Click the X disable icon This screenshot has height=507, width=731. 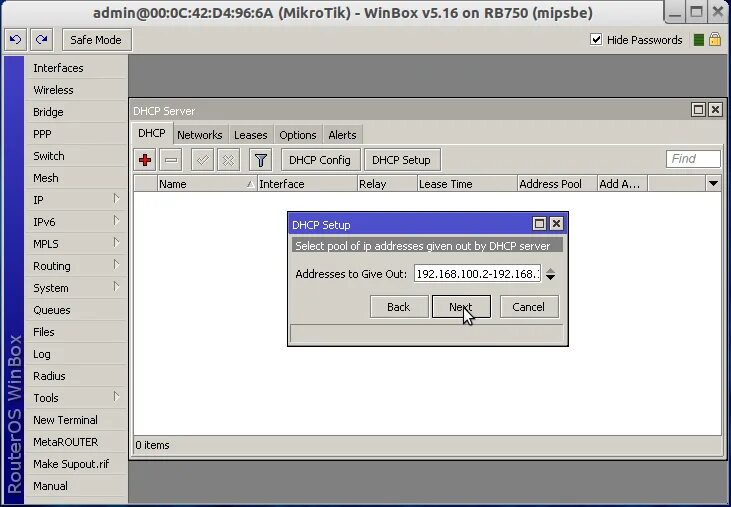(x=228, y=160)
